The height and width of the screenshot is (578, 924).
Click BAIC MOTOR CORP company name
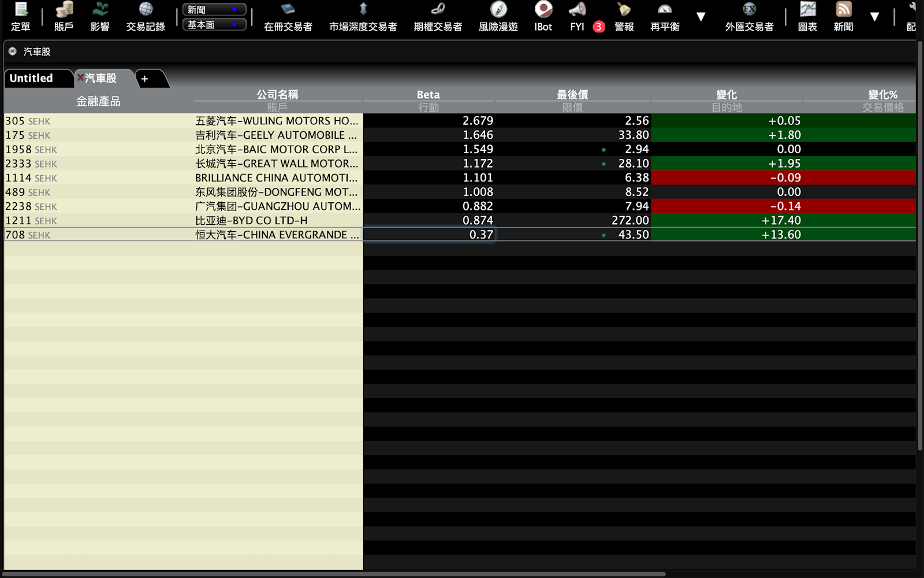tap(277, 149)
